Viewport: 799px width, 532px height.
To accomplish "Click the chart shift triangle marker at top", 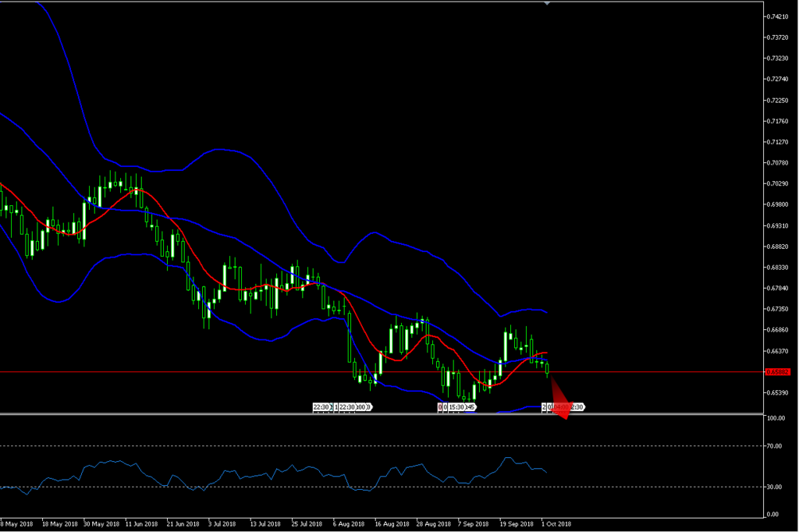I will pos(547,3).
